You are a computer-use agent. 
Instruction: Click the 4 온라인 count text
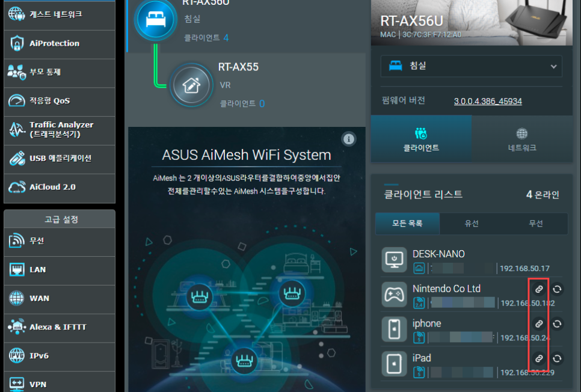point(543,195)
